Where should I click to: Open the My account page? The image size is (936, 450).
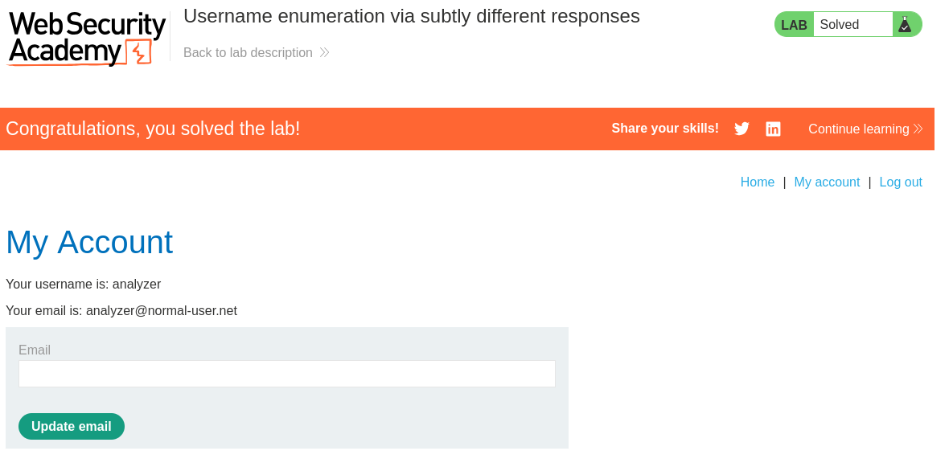click(827, 182)
